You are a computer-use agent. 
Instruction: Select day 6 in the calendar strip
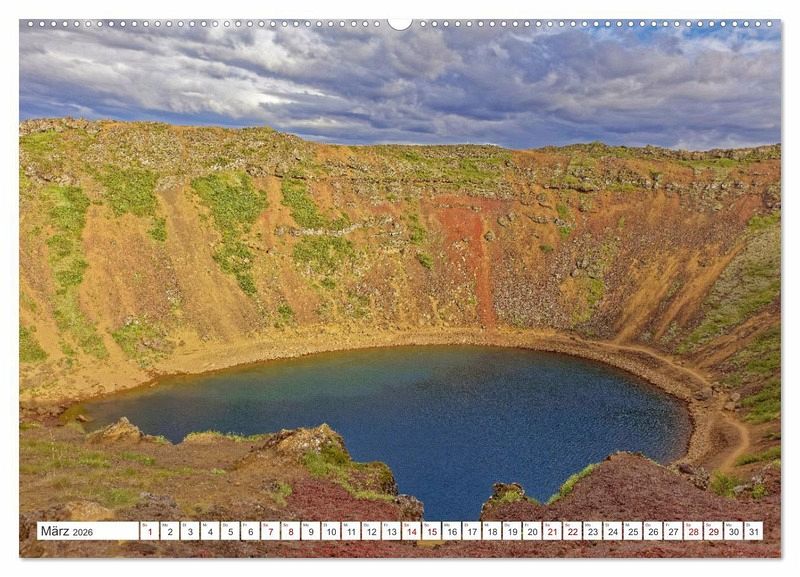tap(251, 531)
